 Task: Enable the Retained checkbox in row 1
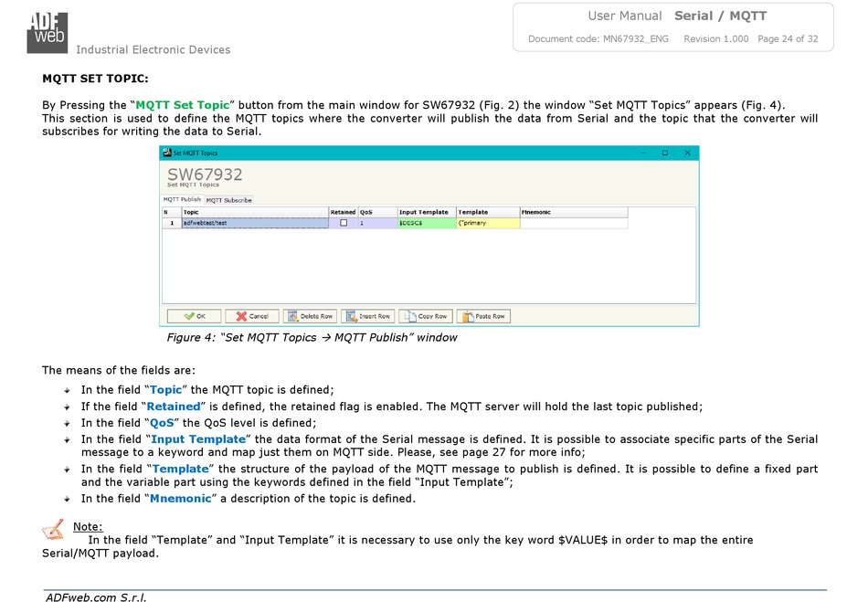[x=344, y=223]
